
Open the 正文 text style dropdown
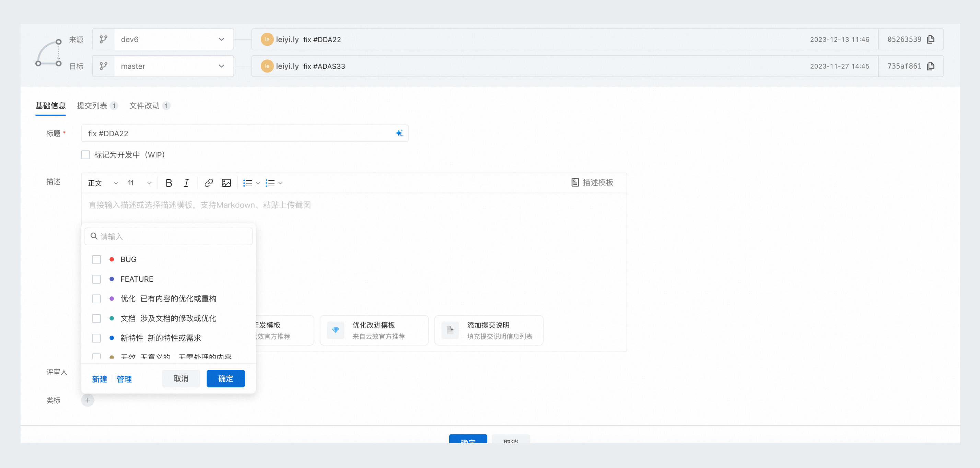(x=103, y=183)
